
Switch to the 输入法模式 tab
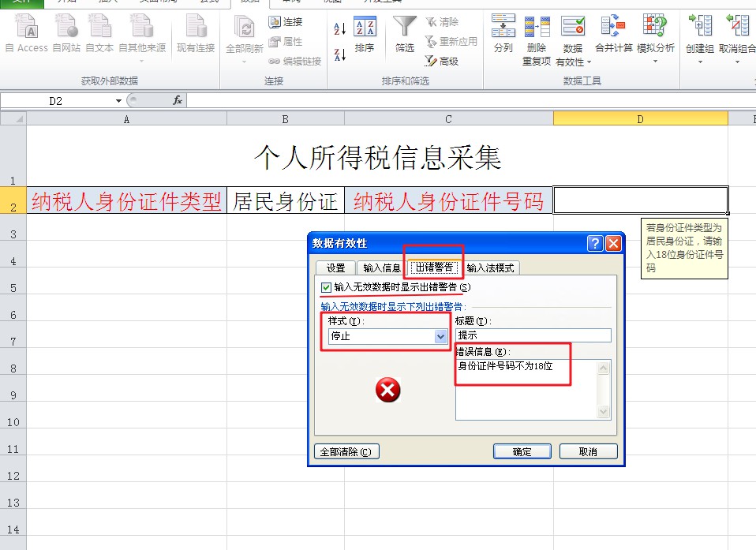pos(490,268)
